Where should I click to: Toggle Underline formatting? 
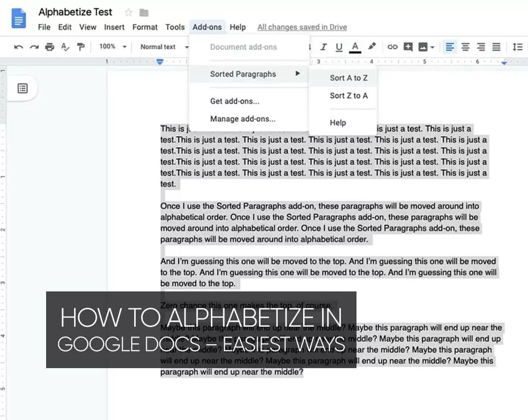tap(339, 47)
